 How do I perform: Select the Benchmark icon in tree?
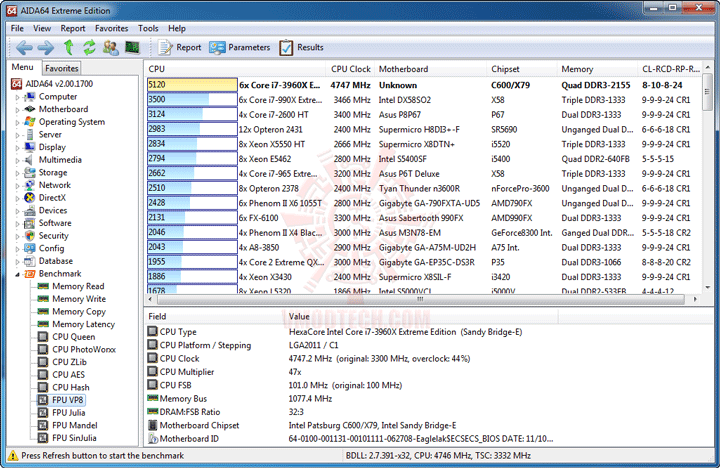30,274
